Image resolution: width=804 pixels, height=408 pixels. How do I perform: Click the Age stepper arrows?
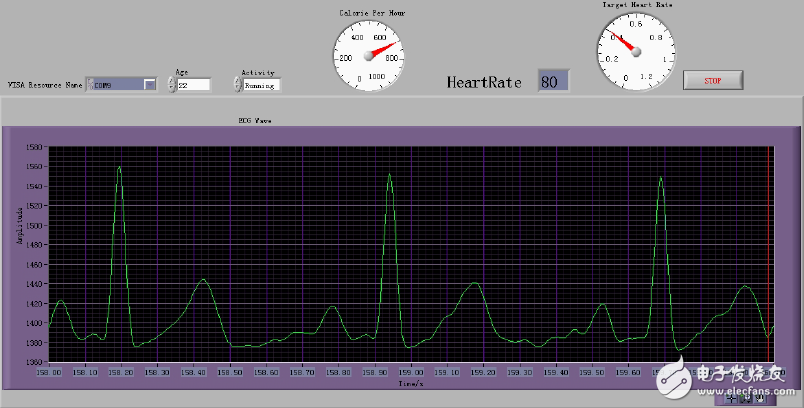(x=170, y=85)
